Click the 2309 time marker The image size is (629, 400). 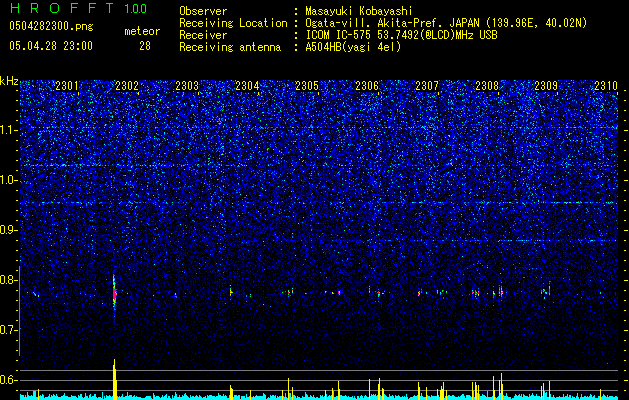click(x=546, y=86)
